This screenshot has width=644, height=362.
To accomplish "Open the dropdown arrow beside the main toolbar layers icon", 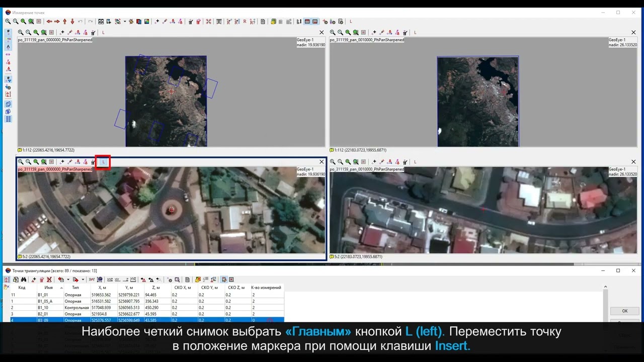I will [x=124, y=22].
